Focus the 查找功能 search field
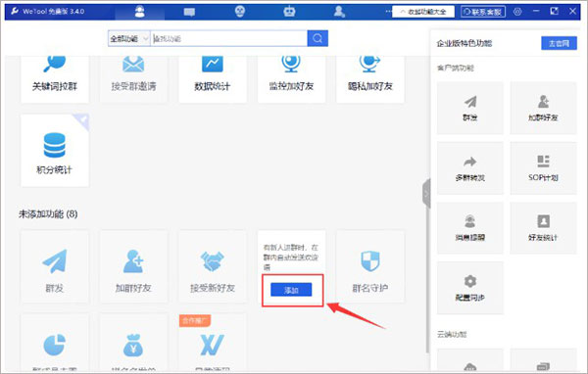The image size is (588, 374). point(228,38)
